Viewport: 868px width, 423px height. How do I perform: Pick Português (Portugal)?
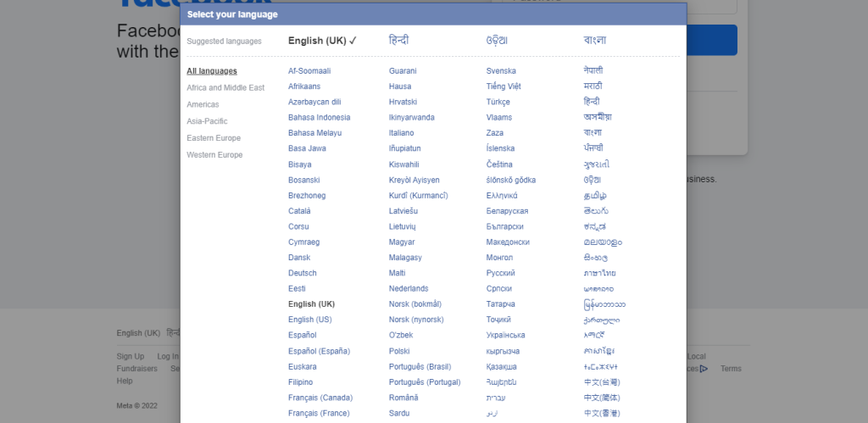tap(425, 382)
